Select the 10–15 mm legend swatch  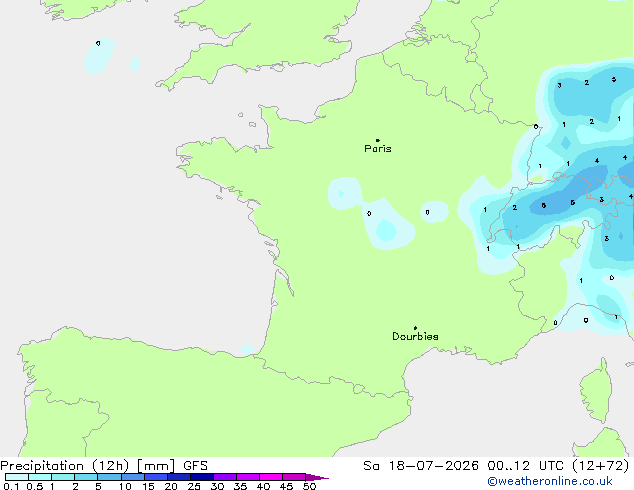(133, 477)
